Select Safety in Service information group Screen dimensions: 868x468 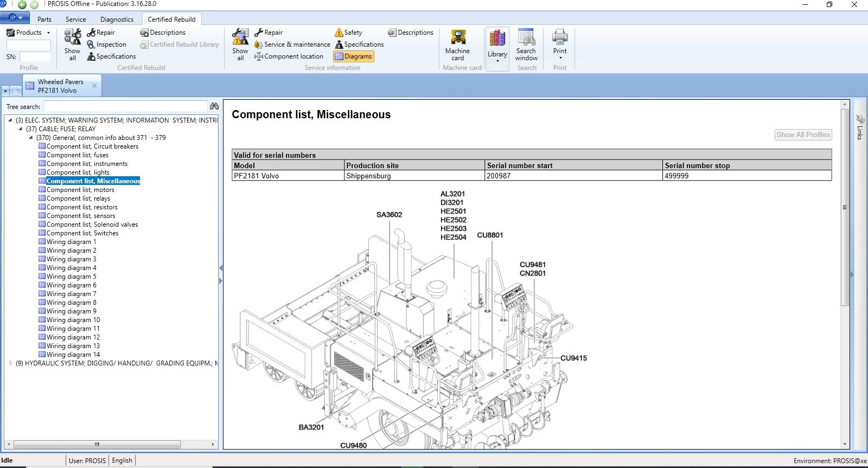click(x=348, y=33)
